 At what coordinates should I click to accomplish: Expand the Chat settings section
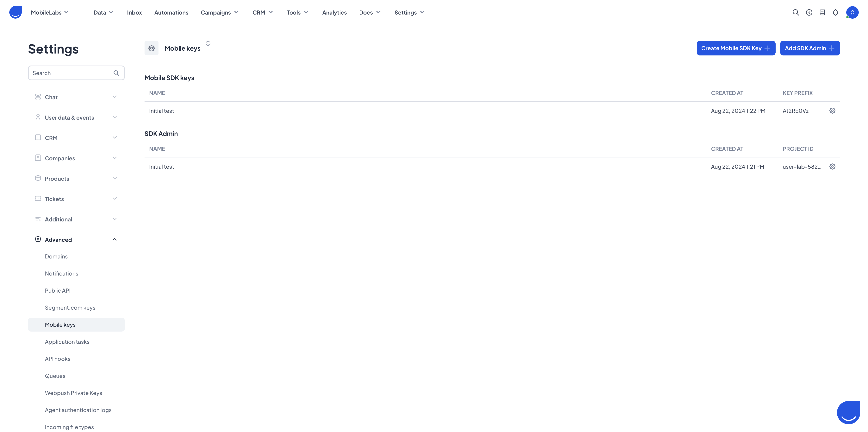115,97
